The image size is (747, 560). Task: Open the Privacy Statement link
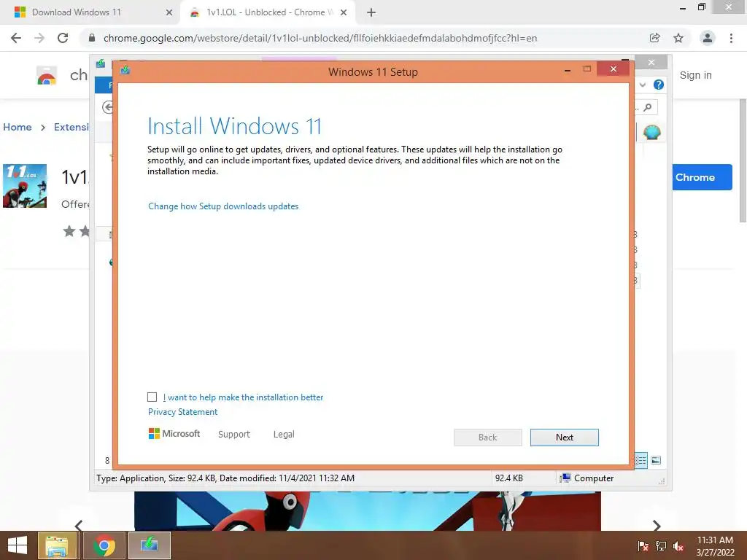pyautogui.click(x=182, y=412)
